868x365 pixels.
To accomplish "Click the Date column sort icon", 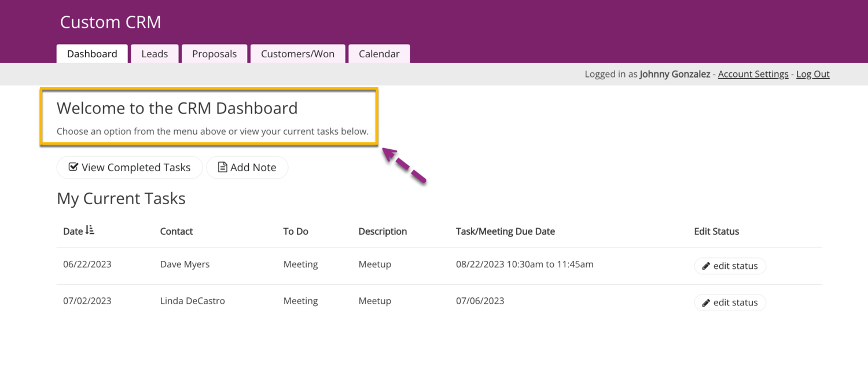I will coord(90,231).
